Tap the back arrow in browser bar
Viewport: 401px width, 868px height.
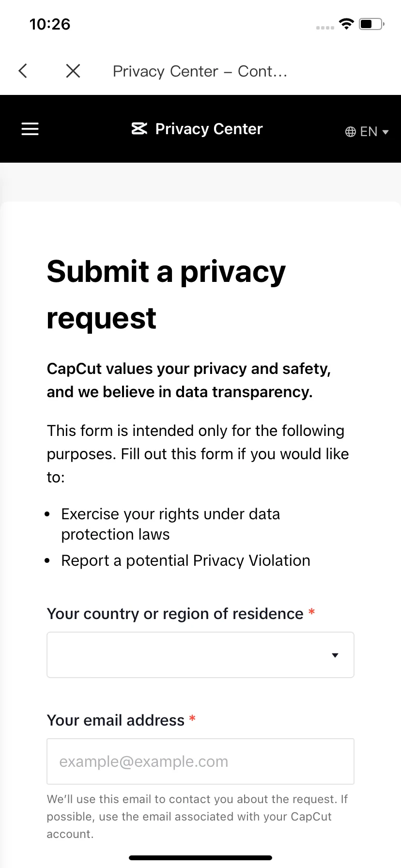click(x=23, y=71)
